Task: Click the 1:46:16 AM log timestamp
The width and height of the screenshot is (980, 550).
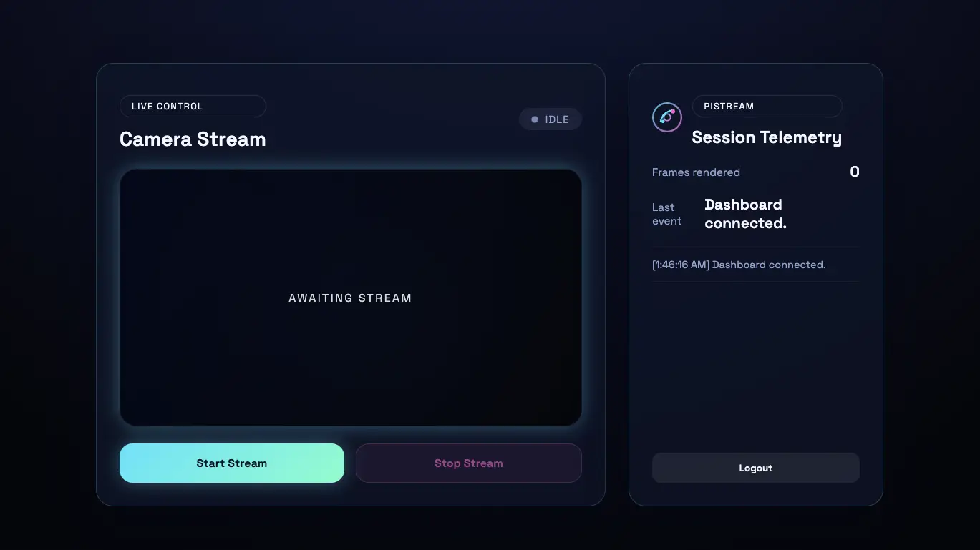Action: pos(681,265)
